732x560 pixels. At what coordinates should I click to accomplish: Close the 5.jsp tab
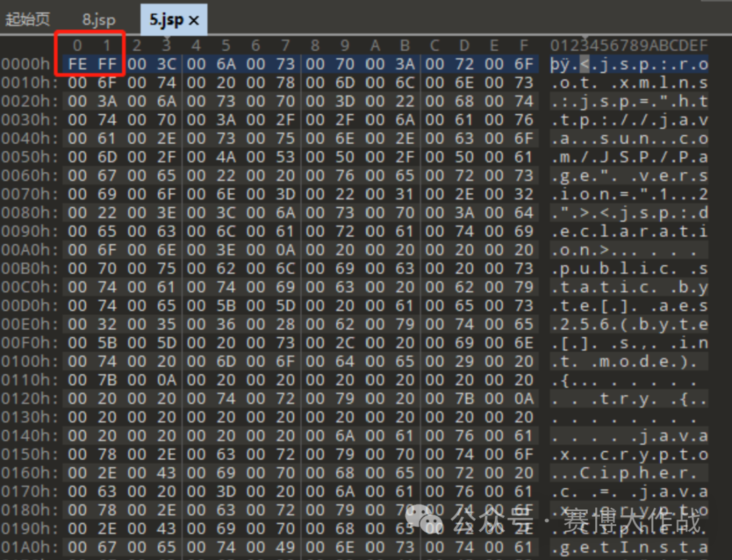click(x=194, y=20)
